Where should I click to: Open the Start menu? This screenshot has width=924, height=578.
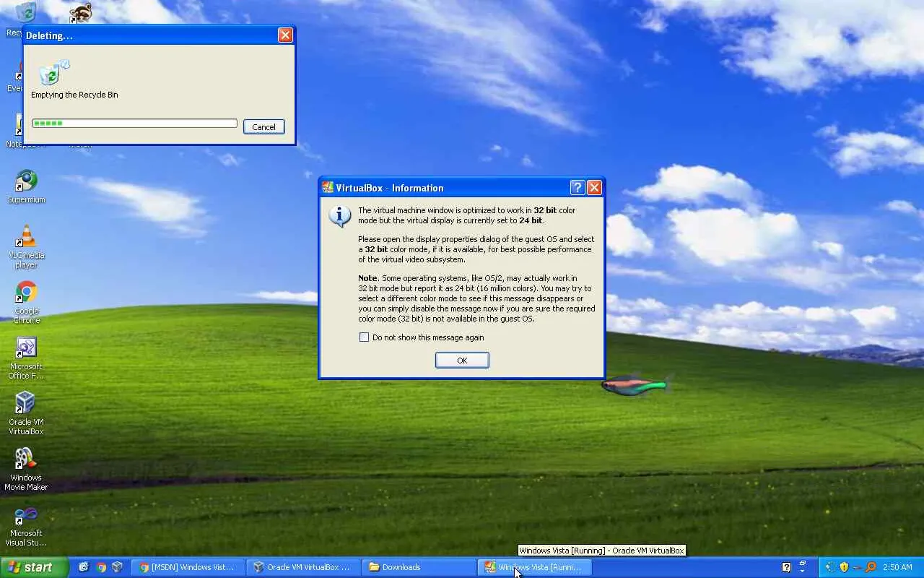click(35, 567)
